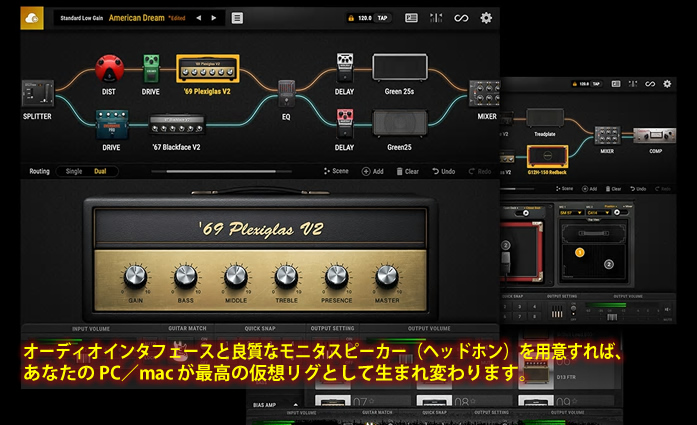Click mute speaker icon in second window
The image size is (697, 425).
point(667,309)
